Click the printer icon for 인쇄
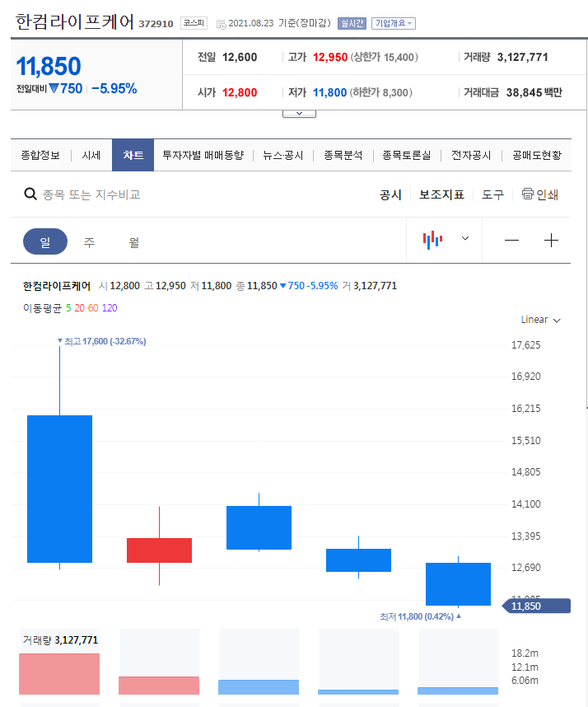The image size is (588, 707). pyautogui.click(x=527, y=194)
